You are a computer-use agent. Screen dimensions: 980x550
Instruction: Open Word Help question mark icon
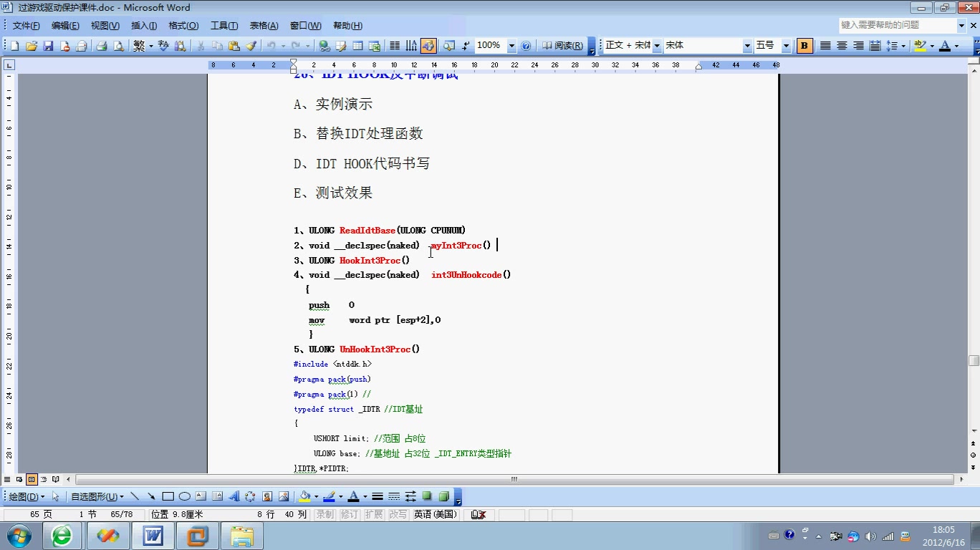pos(526,46)
